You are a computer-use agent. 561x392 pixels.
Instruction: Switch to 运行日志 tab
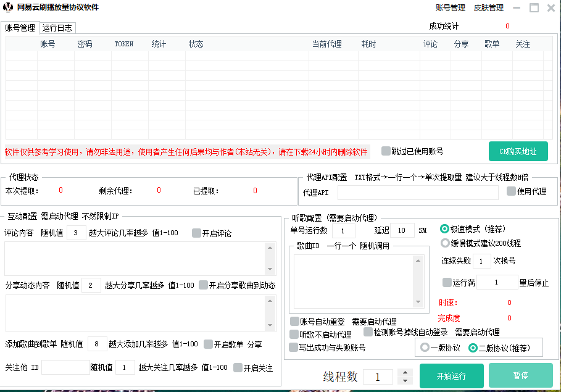57,28
